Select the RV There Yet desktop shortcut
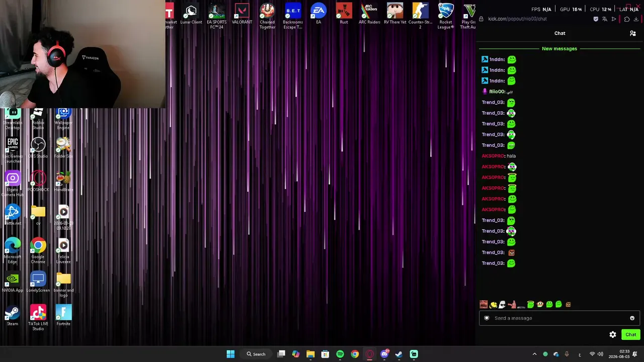Viewport: 644px width, 362px height. click(395, 15)
